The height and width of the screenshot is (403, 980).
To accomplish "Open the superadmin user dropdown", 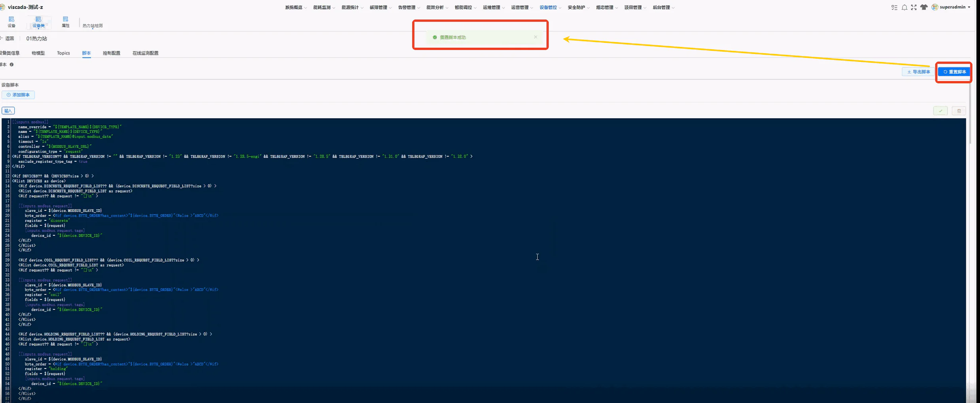I will [951, 7].
